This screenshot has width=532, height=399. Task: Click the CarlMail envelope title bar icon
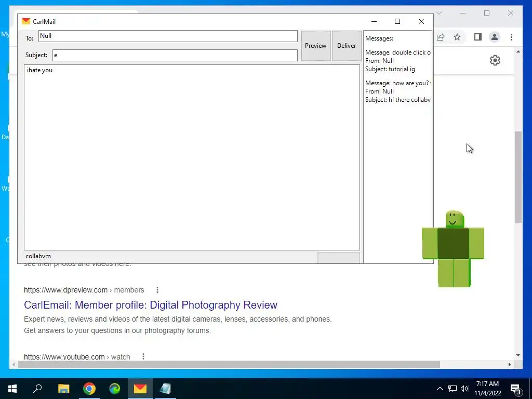26,21
